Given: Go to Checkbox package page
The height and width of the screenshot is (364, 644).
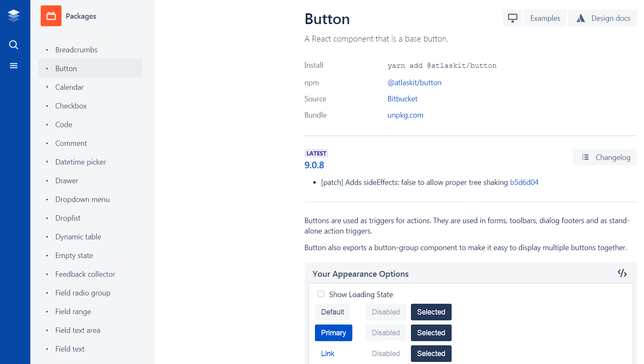Looking at the screenshot, I should tap(91, 106).
